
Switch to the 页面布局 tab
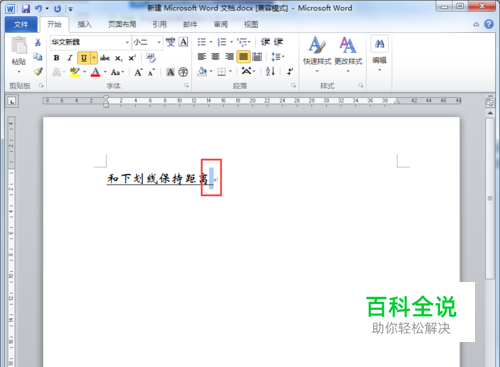[122, 24]
